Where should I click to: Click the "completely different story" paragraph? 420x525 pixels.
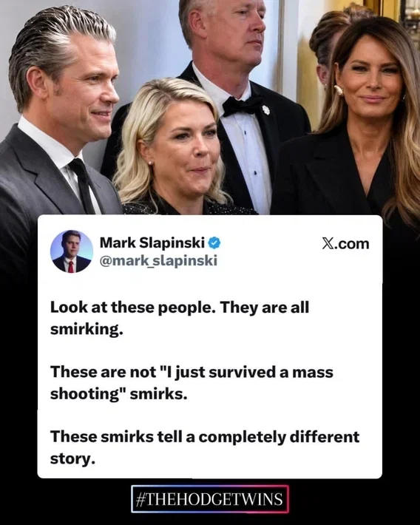click(205, 447)
